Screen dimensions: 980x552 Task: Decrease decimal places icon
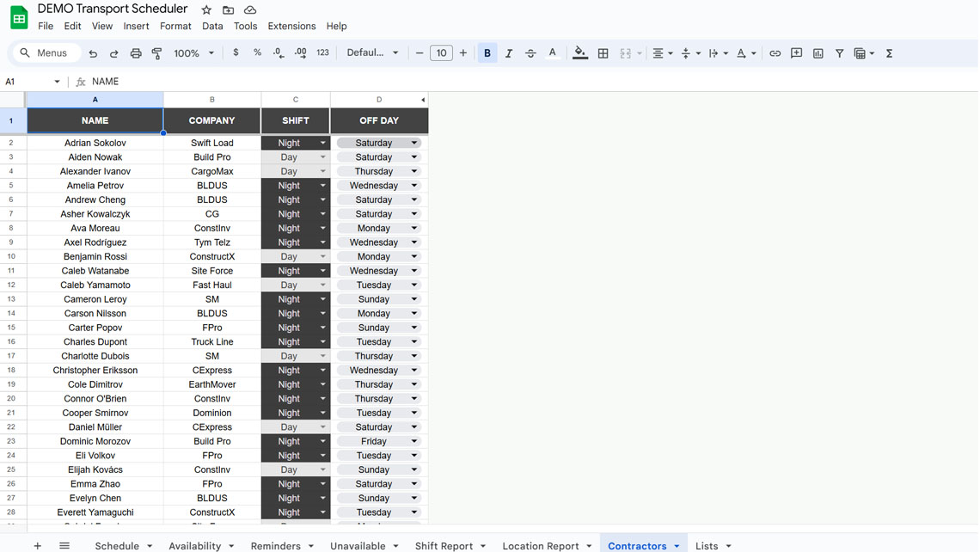(x=279, y=53)
